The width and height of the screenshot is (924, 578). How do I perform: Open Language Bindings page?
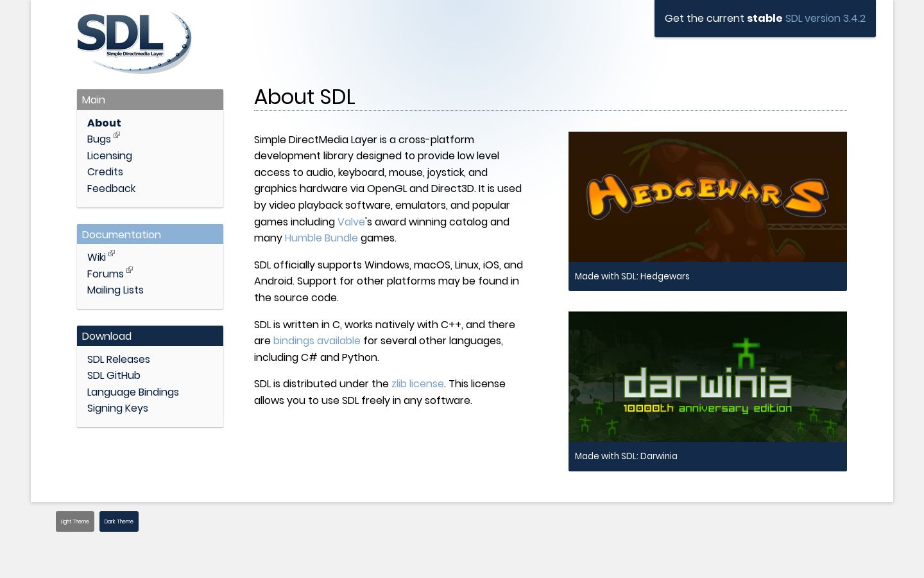point(133,392)
